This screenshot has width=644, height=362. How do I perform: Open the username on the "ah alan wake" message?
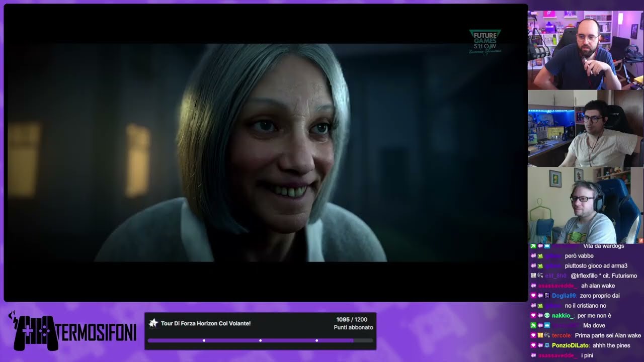[x=558, y=286]
